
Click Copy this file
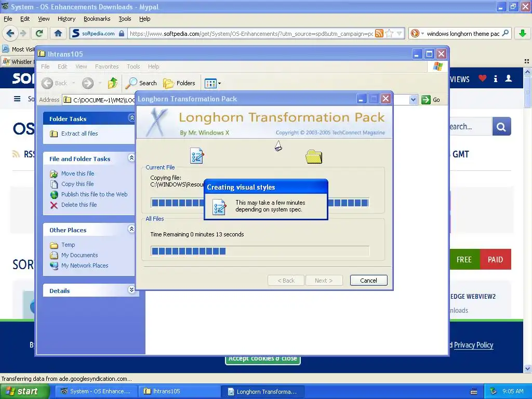click(77, 184)
